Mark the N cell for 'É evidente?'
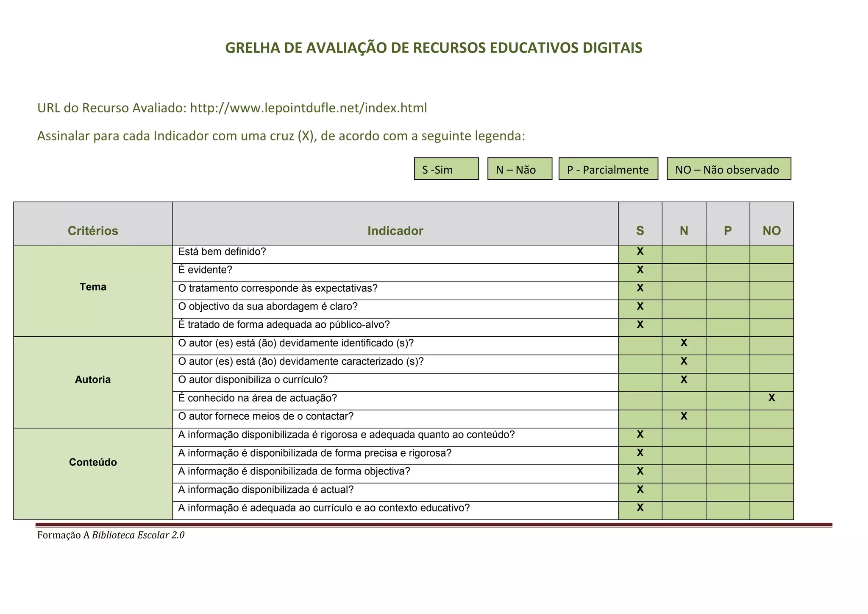 (x=684, y=273)
